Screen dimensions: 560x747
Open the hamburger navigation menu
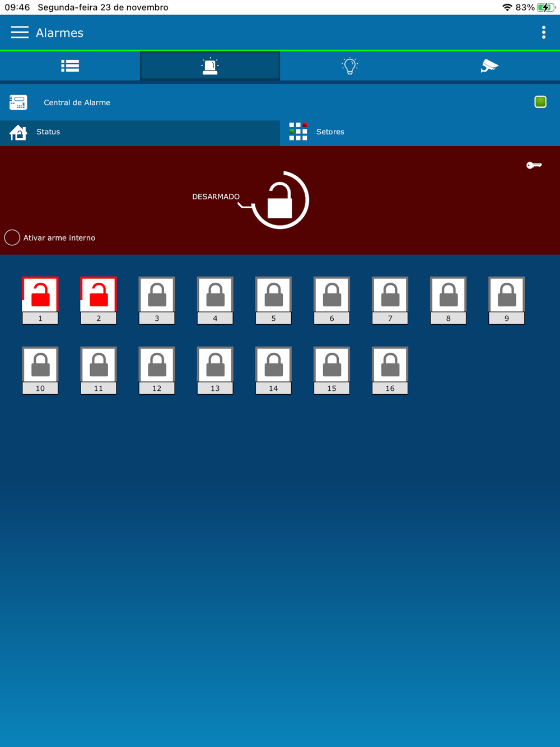coord(20,32)
